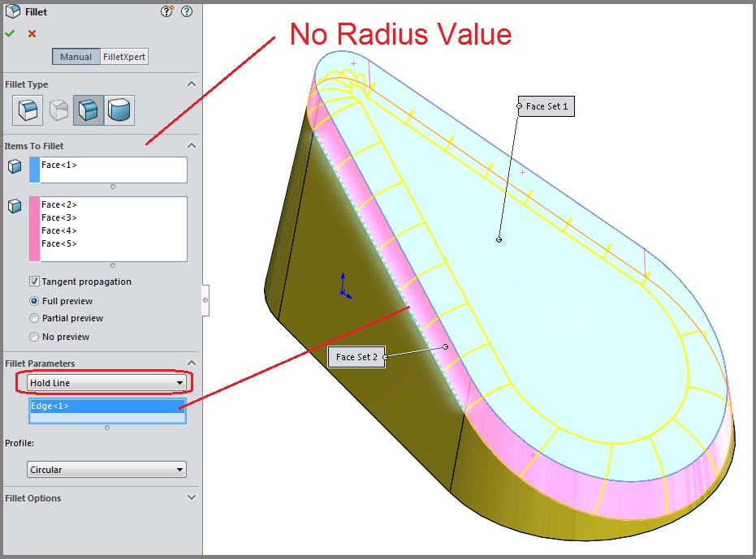This screenshot has width=756, height=559.
Task: Collapse the Items To Fillet section
Action: tap(192, 145)
